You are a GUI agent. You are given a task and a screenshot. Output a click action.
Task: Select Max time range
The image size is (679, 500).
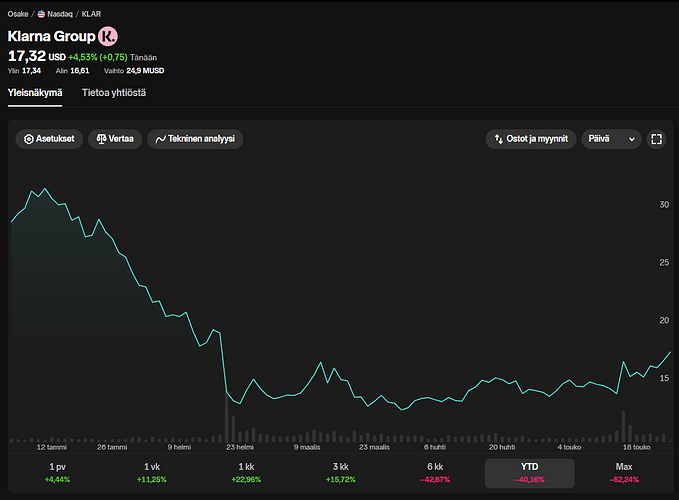click(x=624, y=473)
